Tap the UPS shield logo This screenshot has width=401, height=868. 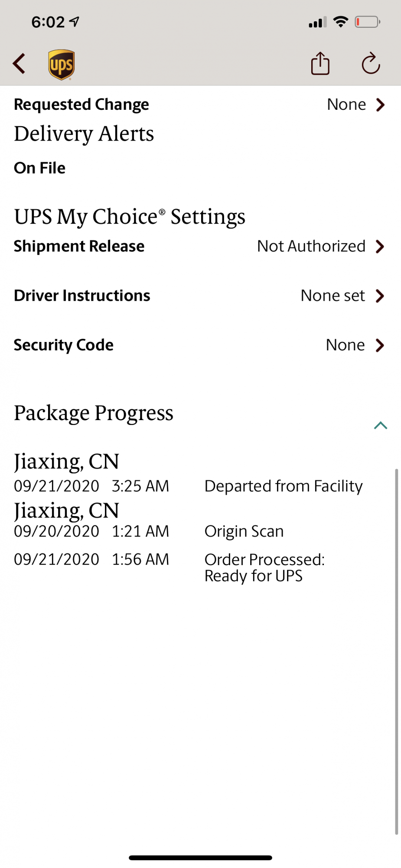click(61, 65)
